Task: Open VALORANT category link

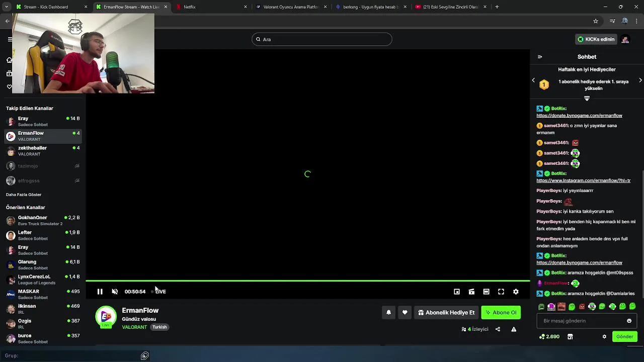Action: 134,327
